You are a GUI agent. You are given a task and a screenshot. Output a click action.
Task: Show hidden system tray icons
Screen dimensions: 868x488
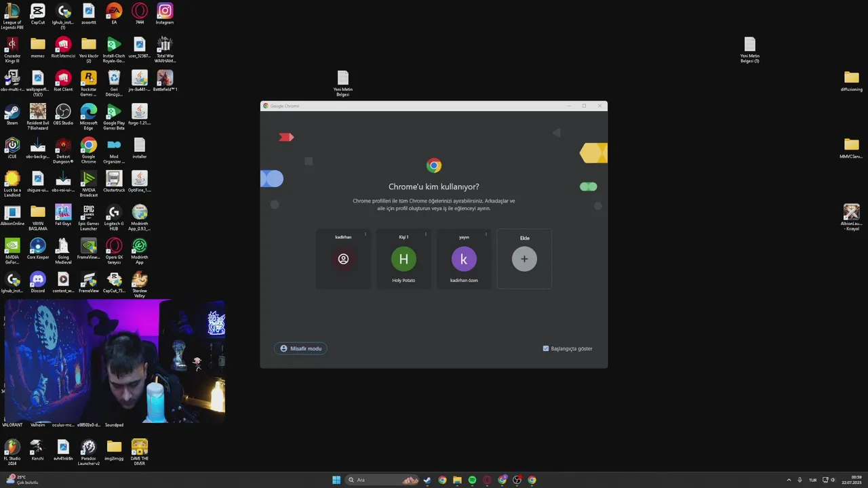789,480
